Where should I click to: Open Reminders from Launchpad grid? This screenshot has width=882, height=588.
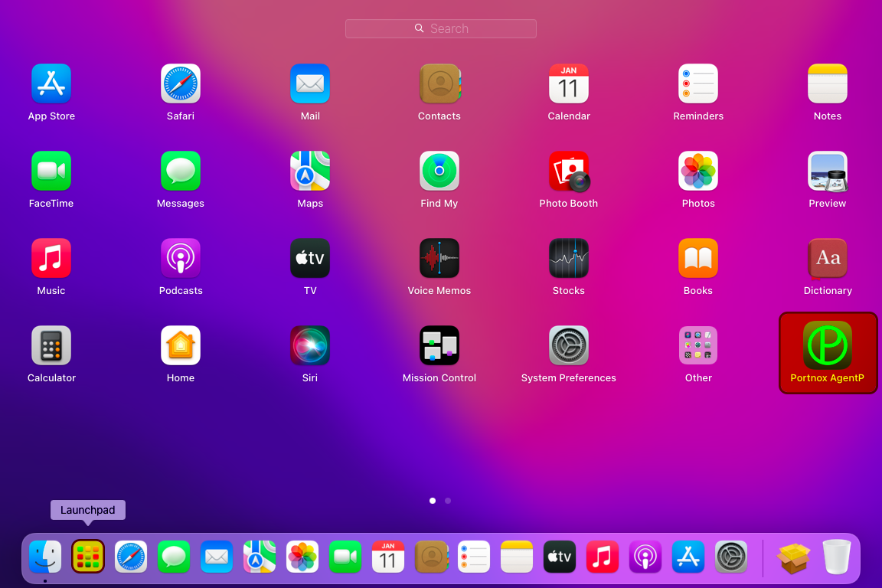pos(698,84)
